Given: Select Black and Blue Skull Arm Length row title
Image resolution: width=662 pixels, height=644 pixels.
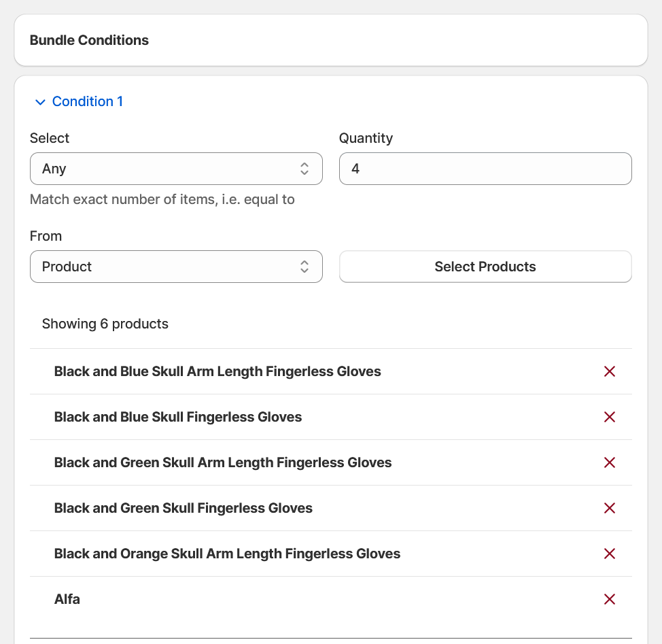Looking at the screenshot, I should (217, 371).
